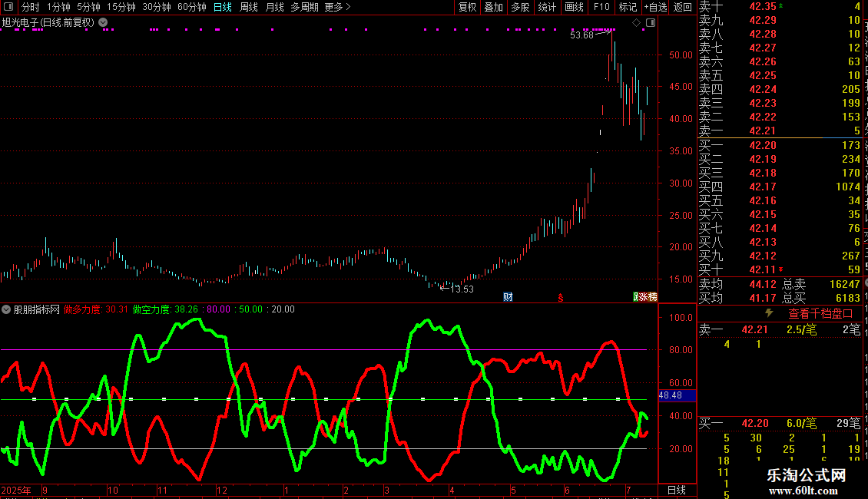Image resolution: width=868 pixels, height=499 pixels.
Task: Select the 买九 42.12 row
Action: pos(780,256)
